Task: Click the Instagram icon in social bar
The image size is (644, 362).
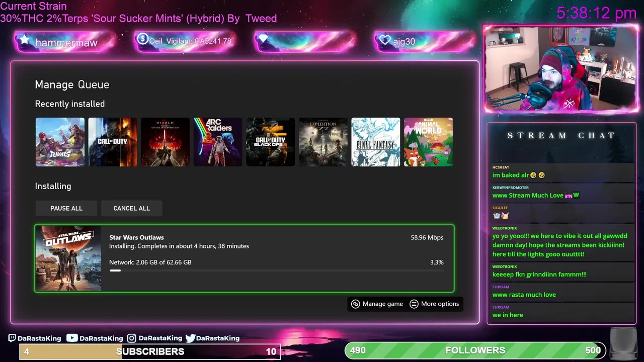Action: 131,338
